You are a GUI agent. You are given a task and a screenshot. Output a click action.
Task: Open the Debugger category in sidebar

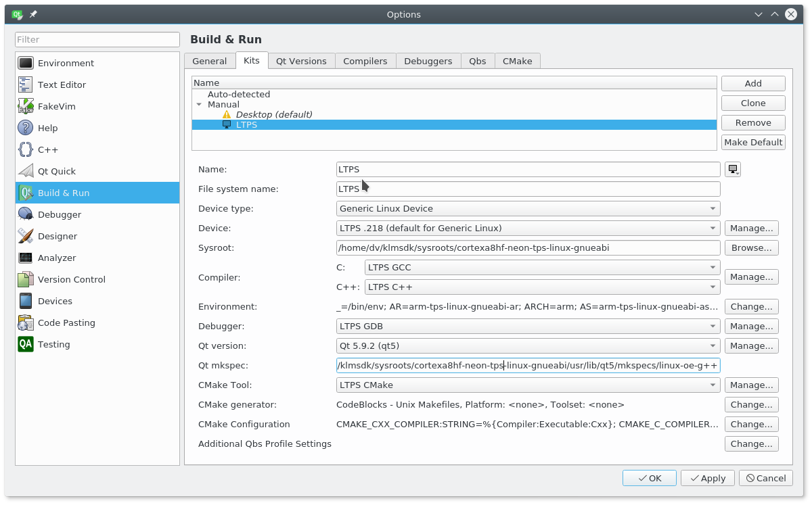click(59, 214)
